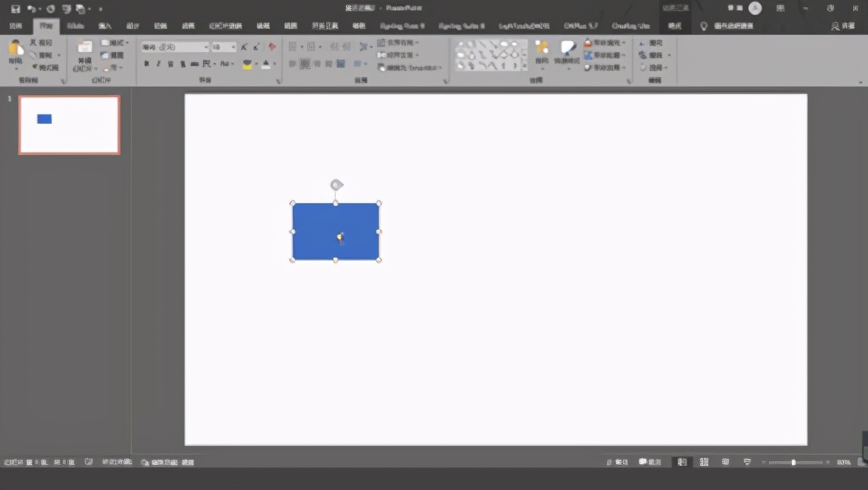Open Shape Effects options
Screen dimensions: 868x490
[605, 68]
